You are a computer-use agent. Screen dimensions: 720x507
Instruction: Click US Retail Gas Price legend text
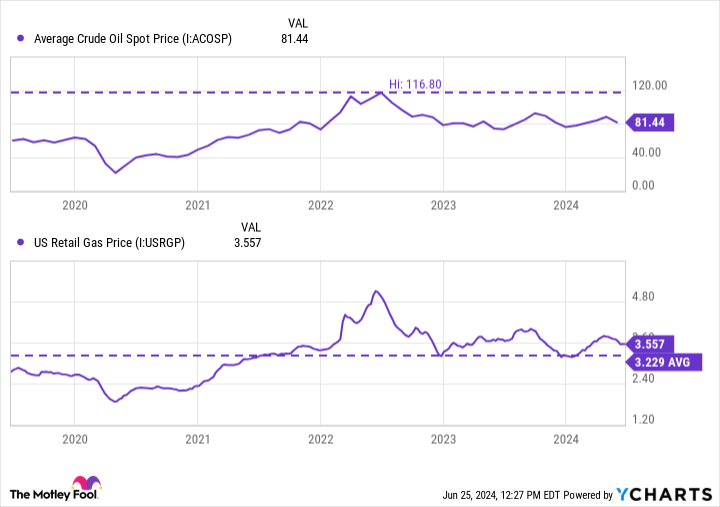coord(109,242)
